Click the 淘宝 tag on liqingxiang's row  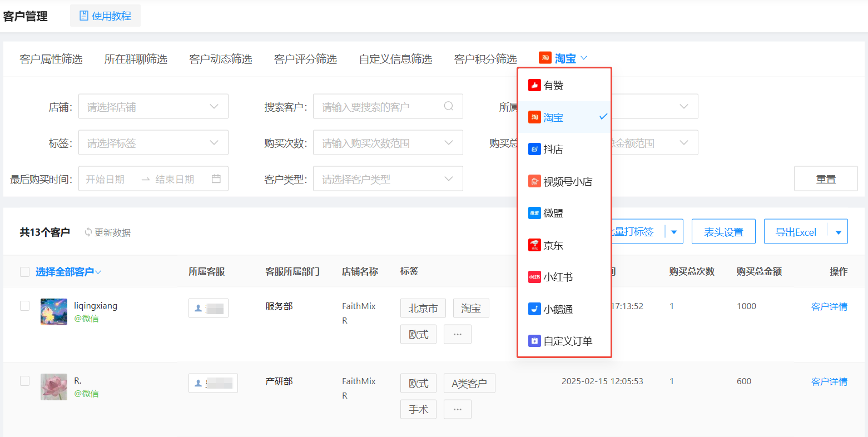[x=471, y=308]
